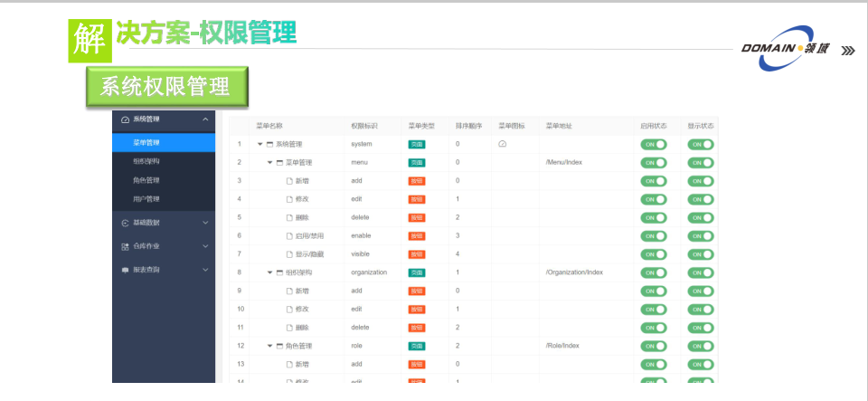The width and height of the screenshot is (868, 401).
Task: Collapse the 组织架构 tree row arrow
Action: (x=269, y=272)
